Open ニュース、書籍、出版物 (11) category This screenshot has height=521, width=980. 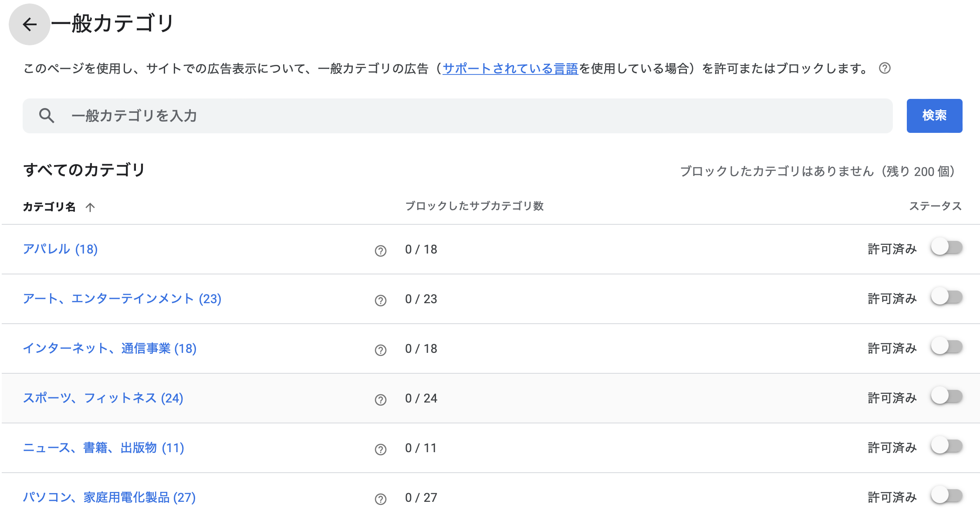coord(104,448)
